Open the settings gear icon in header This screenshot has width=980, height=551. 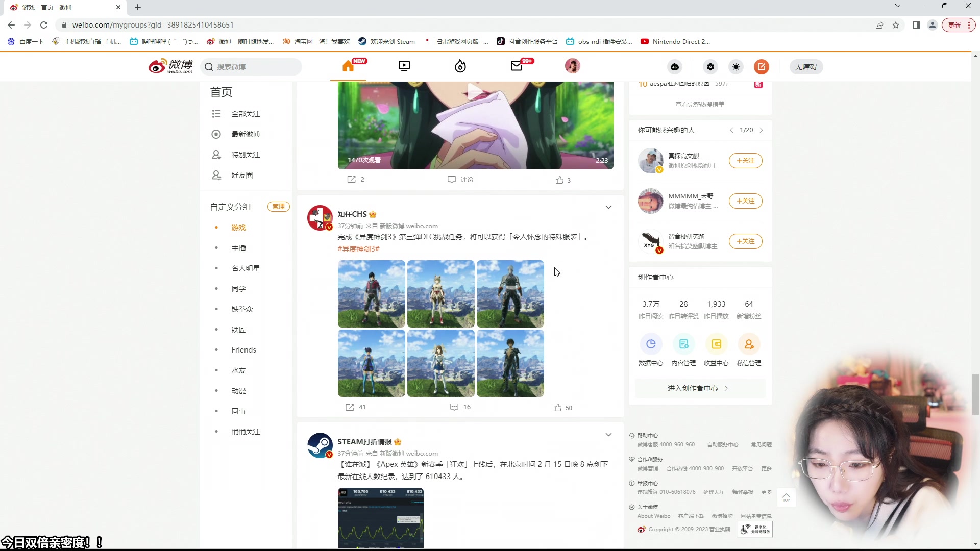click(710, 67)
